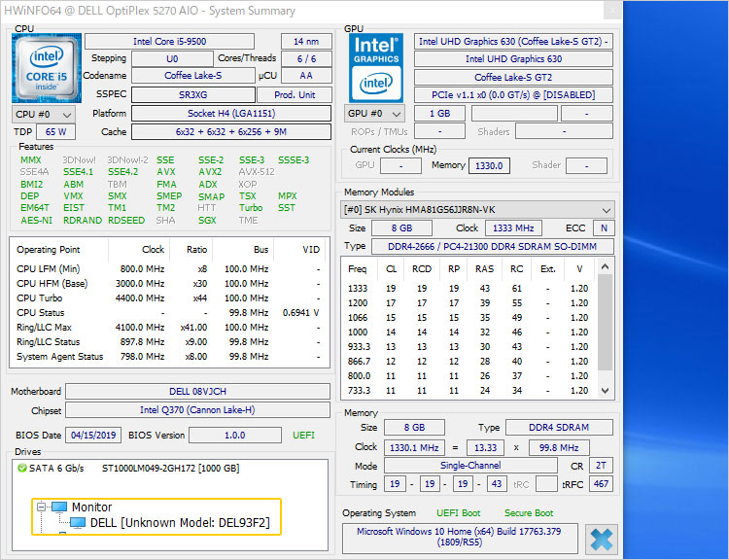The image size is (729, 560).
Task: Click the Single-Channel mode field
Action: point(470,466)
